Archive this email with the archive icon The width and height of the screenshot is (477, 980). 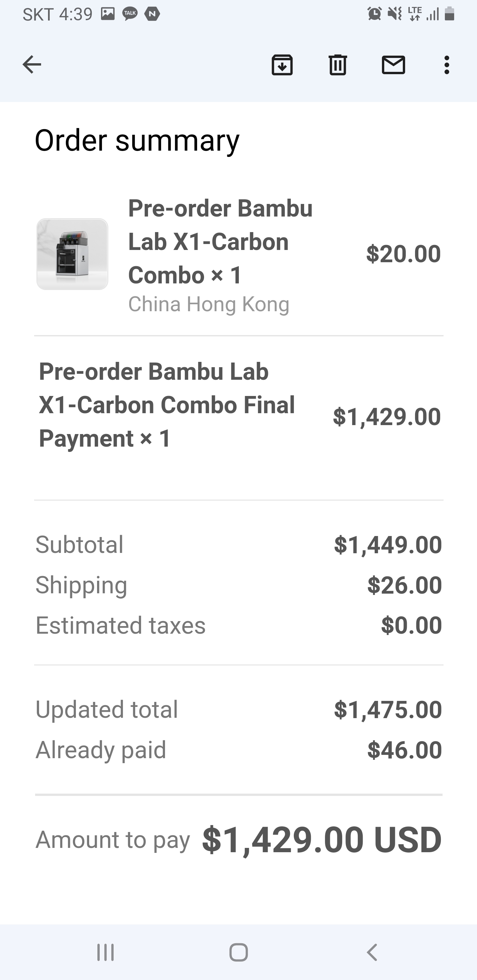coord(282,65)
